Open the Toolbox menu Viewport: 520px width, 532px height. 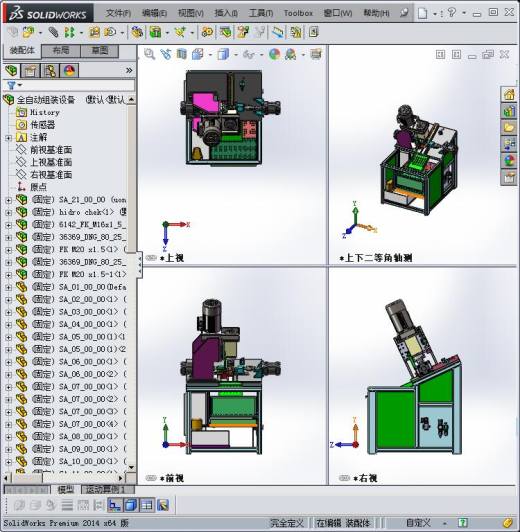click(298, 13)
